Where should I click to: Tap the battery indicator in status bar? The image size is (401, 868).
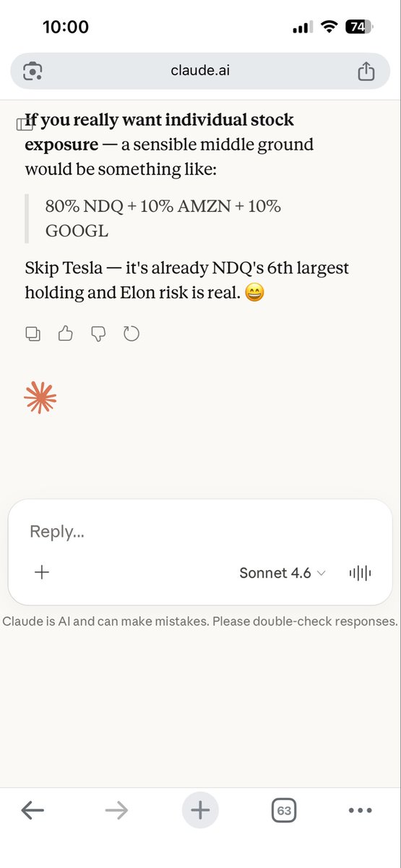(357, 27)
